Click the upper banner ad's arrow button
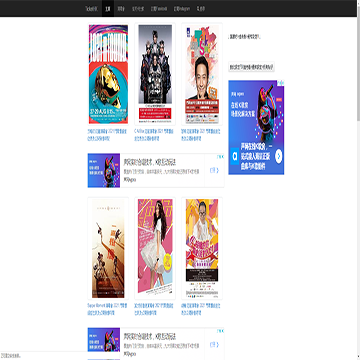 [x=214, y=170]
